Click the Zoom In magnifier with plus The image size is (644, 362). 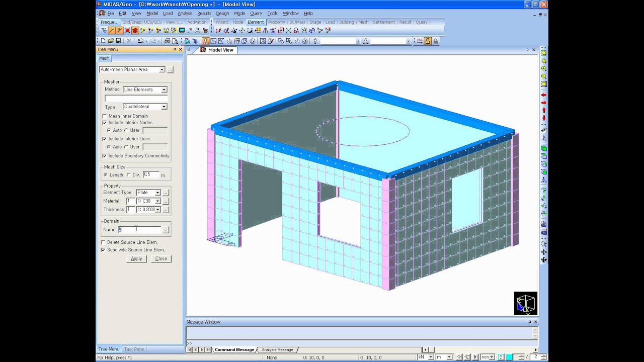click(544, 68)
